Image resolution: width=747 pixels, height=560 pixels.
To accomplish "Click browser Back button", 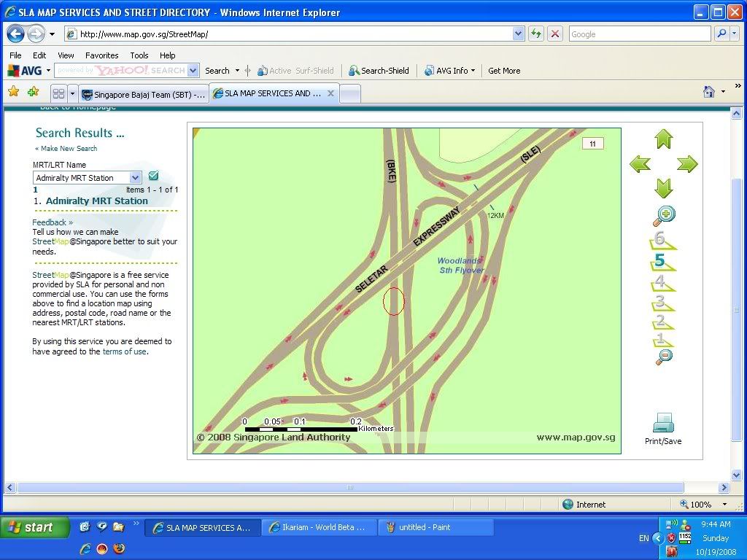I will [16, 34].
